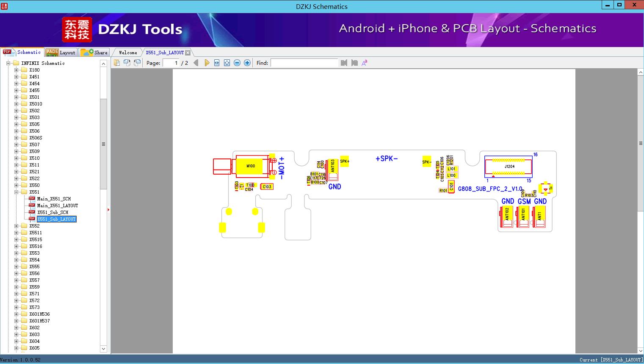Click the fit page icon

click(227, 63)
